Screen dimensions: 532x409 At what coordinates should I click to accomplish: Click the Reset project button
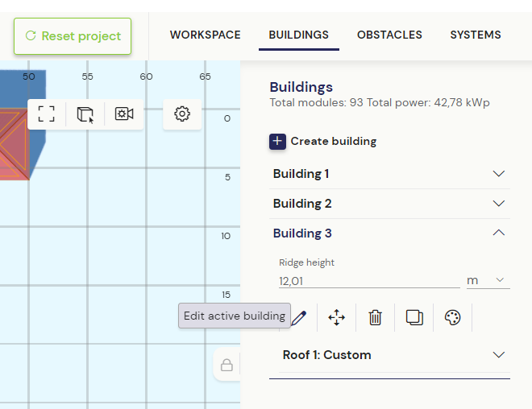coord(73,36)
